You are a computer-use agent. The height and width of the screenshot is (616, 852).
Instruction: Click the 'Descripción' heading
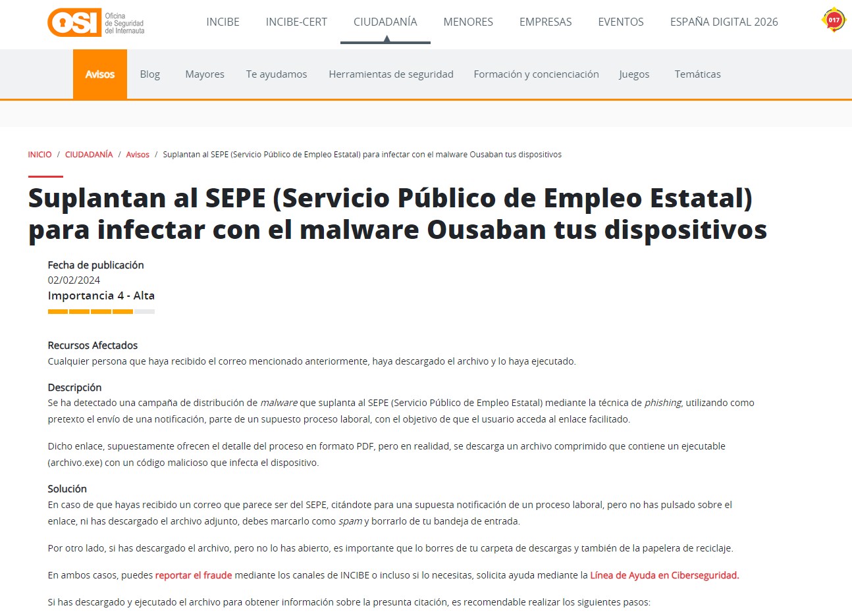click(74, 388)
